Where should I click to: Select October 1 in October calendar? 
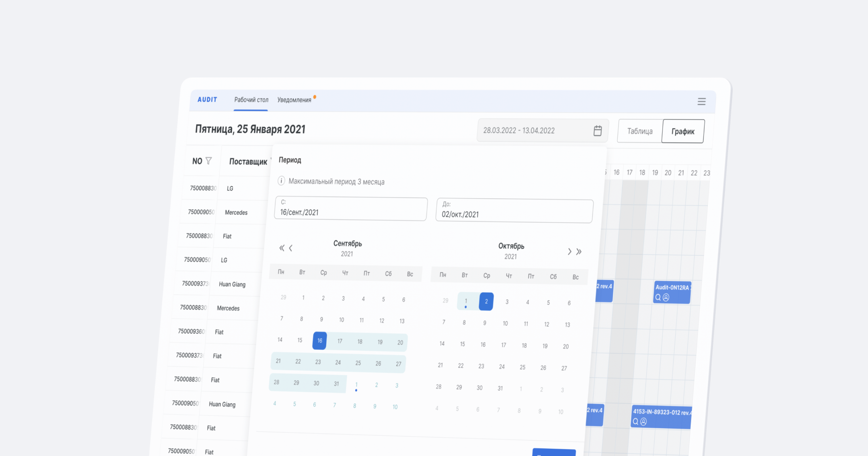tap(466, 301)
